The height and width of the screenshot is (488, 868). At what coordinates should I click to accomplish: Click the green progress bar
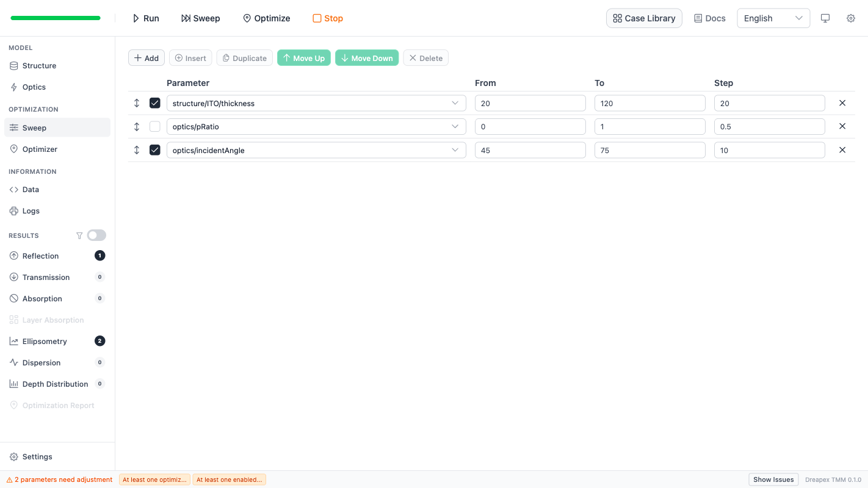tap(56, 18)
